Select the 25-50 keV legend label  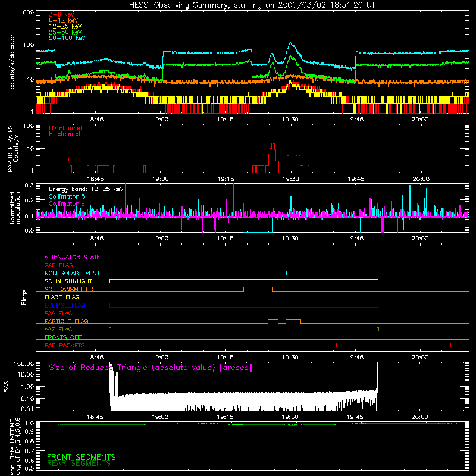pos(65,32)
